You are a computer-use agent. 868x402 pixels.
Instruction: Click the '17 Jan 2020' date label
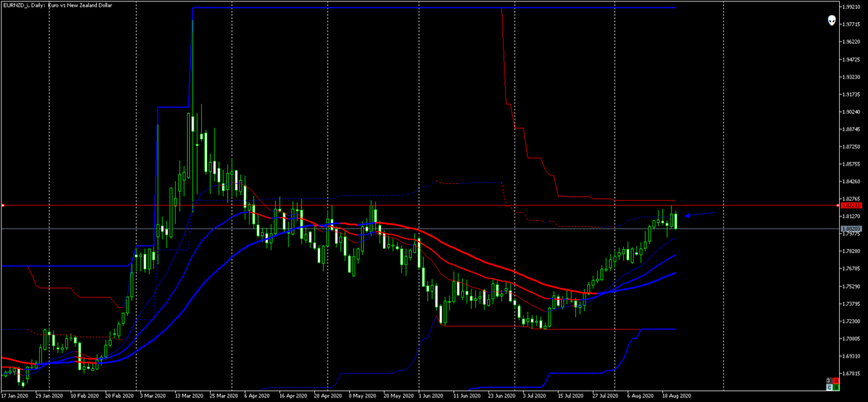(15, 396)
